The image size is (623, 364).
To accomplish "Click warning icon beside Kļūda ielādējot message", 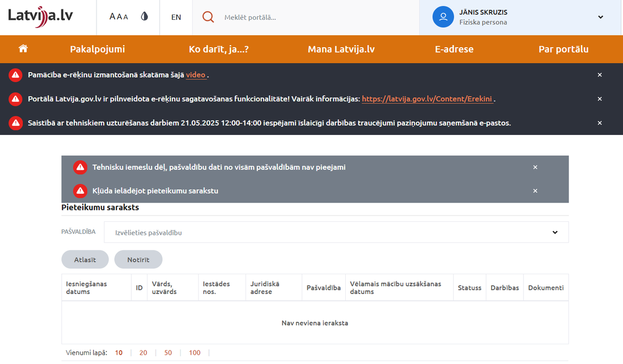I will pyautogui.click(x=80, y=191).
